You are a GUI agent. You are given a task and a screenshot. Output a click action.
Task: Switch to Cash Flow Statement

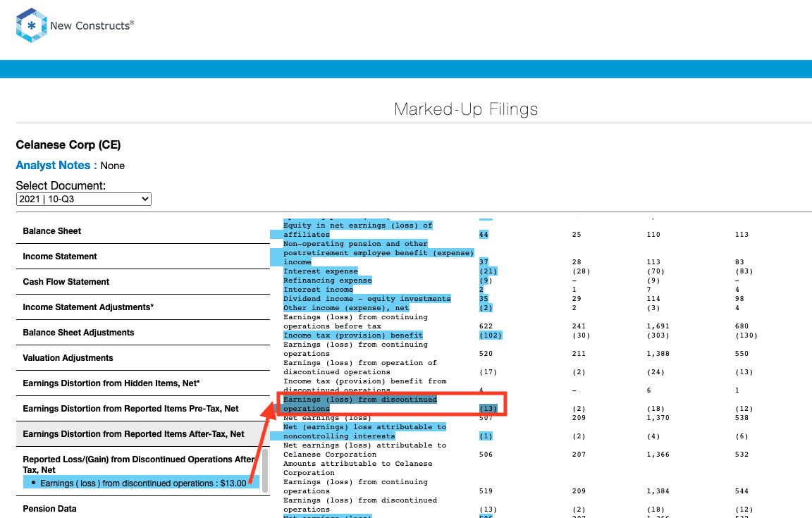click(x=143, y=282)
